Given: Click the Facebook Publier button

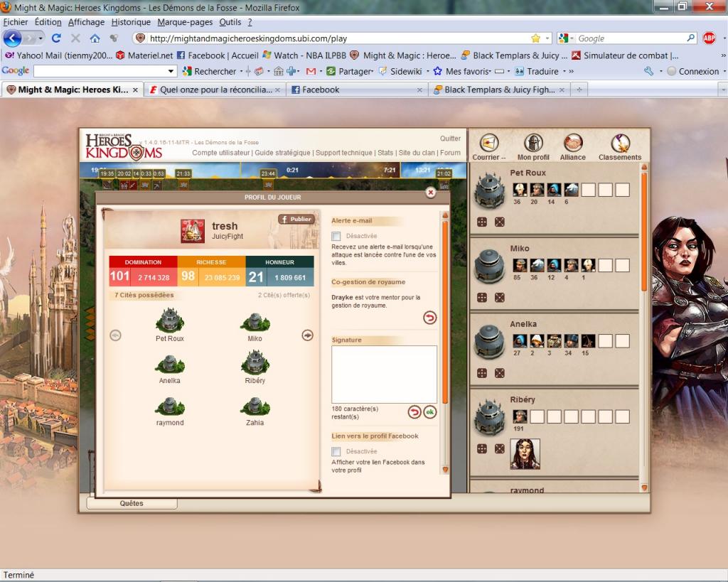Looking at the screenshot, I should tap(296, 219).
